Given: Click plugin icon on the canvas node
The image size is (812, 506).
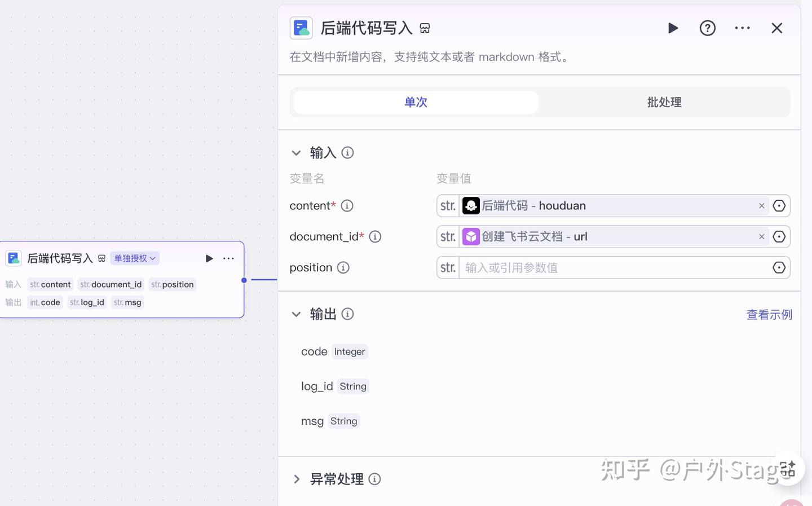Looking at the screenshot, I should pyautogui.click(x=14, y=258).
